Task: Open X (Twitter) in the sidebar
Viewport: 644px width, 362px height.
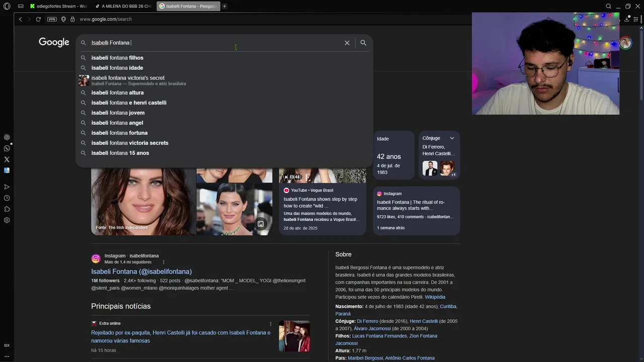Action: [7, 159]
